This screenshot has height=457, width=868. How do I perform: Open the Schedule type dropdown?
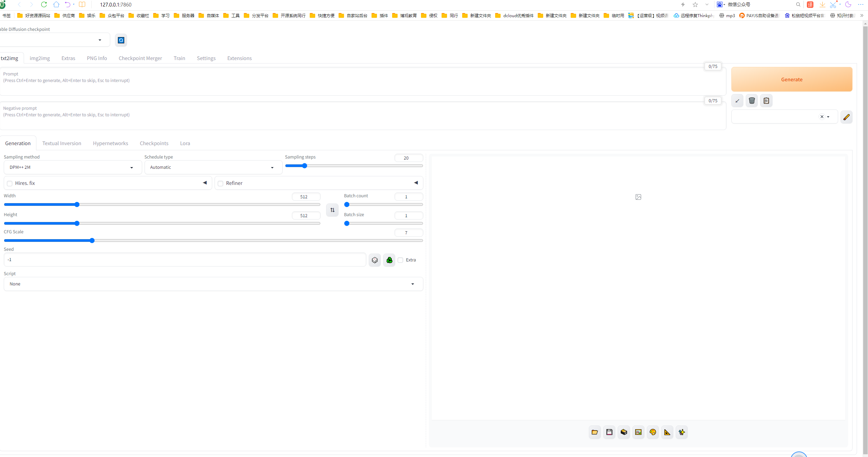[213, 167]
